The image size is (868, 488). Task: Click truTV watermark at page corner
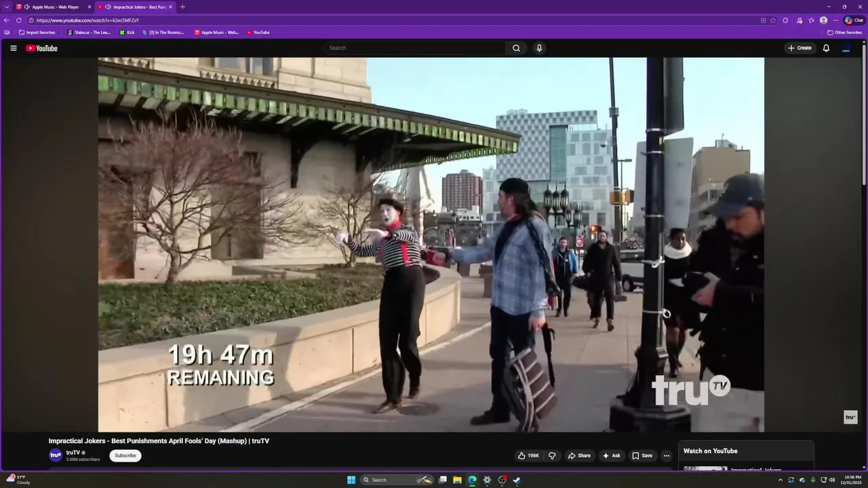tap(850, 417)
